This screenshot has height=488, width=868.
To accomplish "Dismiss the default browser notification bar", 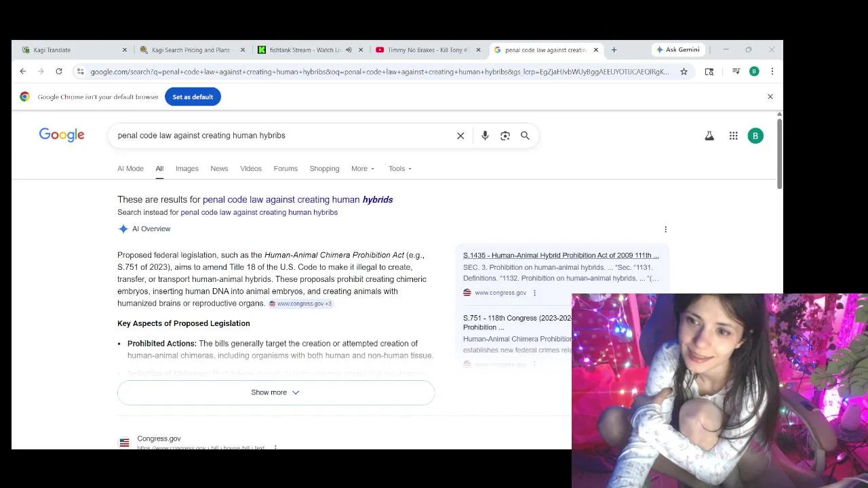I will point(770,97).
